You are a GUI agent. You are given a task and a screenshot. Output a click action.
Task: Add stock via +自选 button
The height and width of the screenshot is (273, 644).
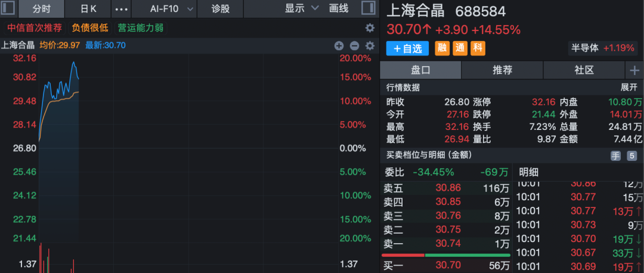point(407,48)
